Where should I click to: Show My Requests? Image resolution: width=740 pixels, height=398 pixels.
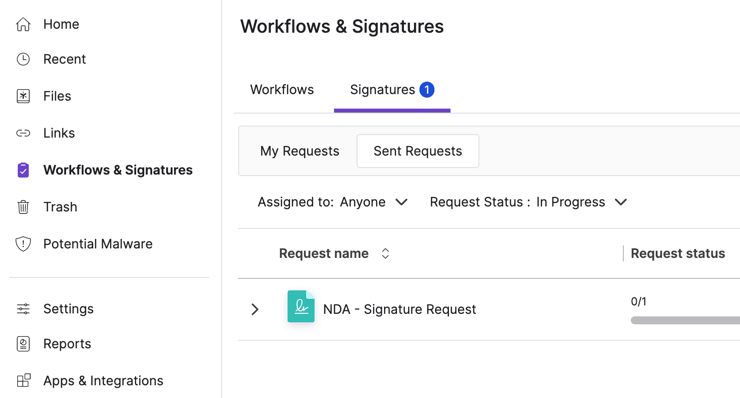point(300,151)
